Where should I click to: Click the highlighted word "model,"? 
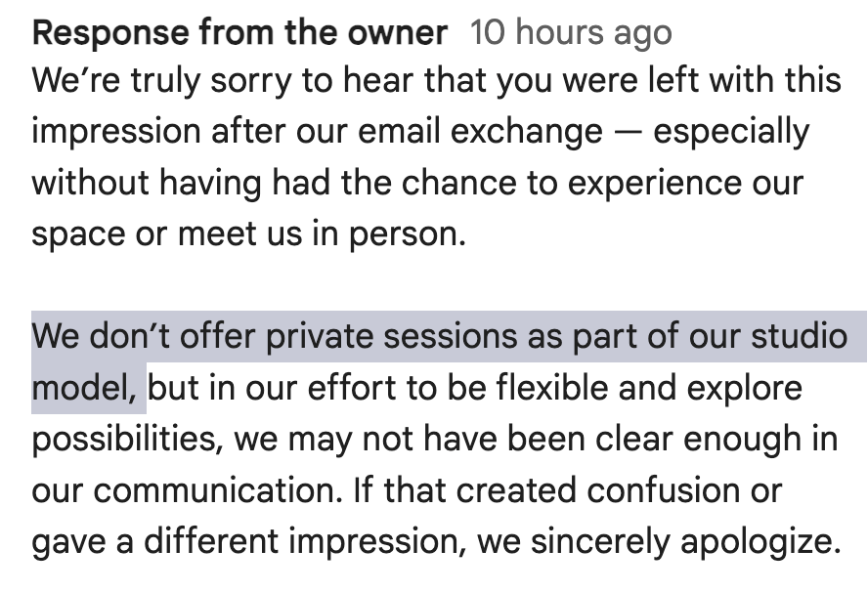pyautogui.click(x=86, y=388)
